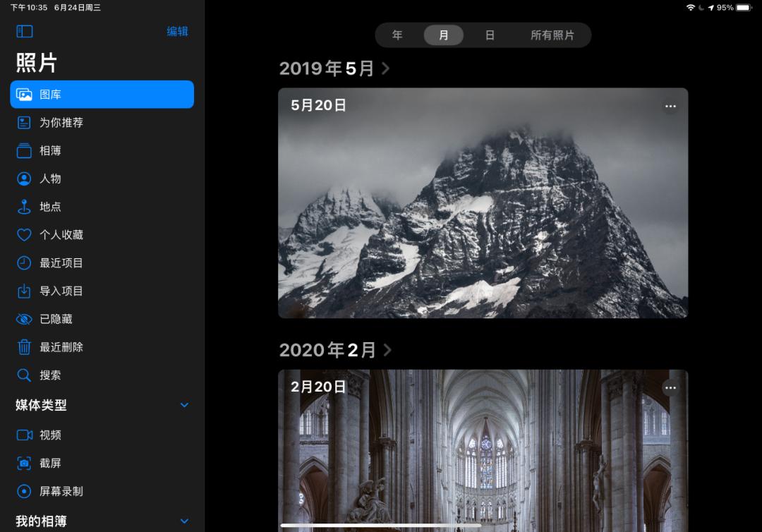Switch to the 日 days tab

point(490,35)
